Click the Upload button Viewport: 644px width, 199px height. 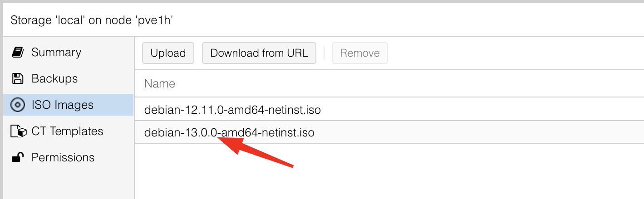click(168, 53)
